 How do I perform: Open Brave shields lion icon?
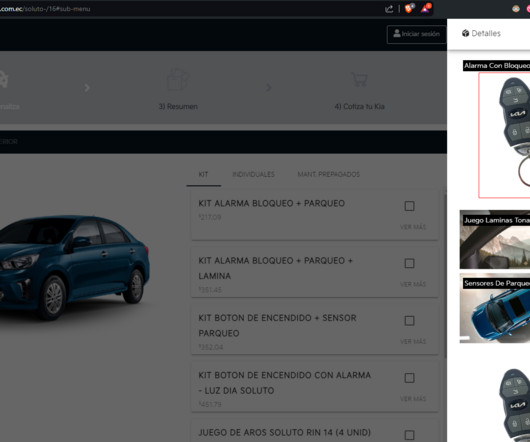(409, 8)
